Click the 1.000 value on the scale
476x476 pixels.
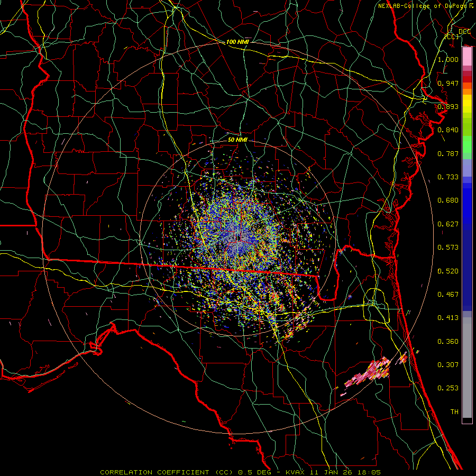448,59
